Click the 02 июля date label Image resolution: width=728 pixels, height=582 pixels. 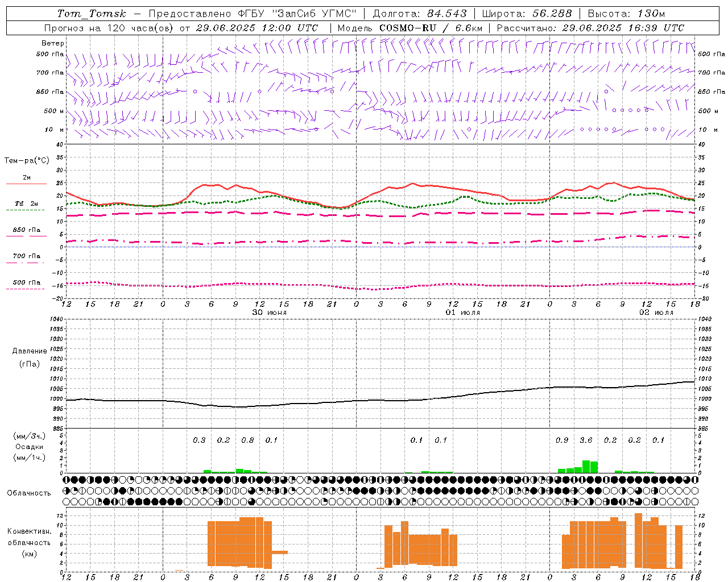point(656,313)
